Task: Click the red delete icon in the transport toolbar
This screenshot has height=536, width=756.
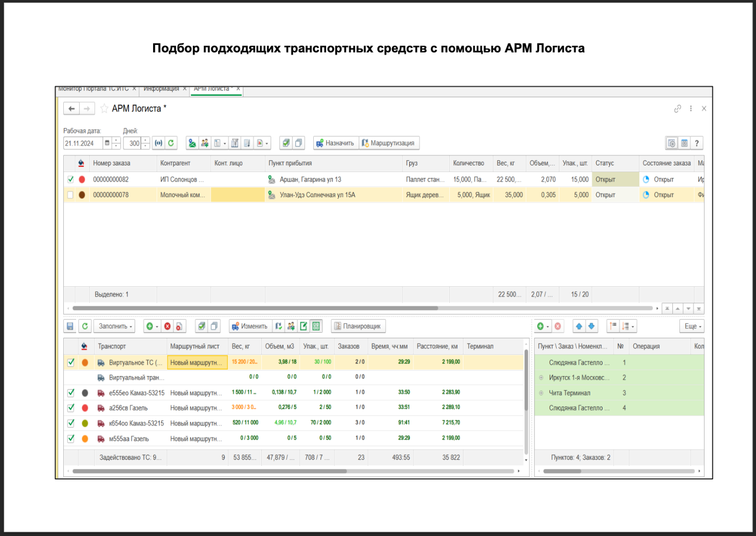Action: coord(167,326)
